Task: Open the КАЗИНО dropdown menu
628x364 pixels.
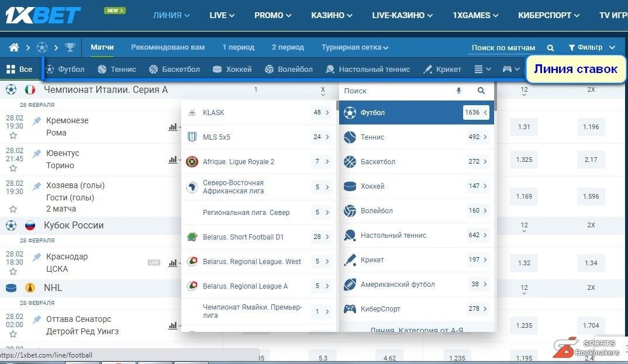Action: tap(332, 15)
